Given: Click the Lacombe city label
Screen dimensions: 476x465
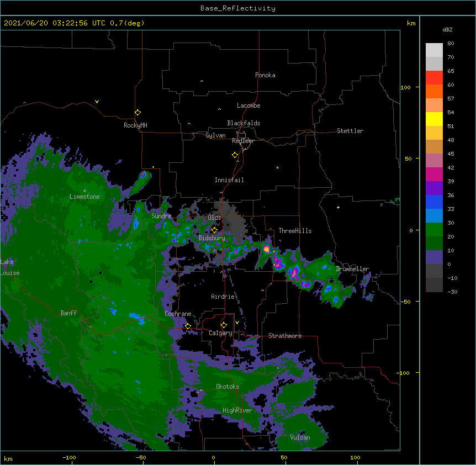Looking at the screenshot, I should (248, 105).
